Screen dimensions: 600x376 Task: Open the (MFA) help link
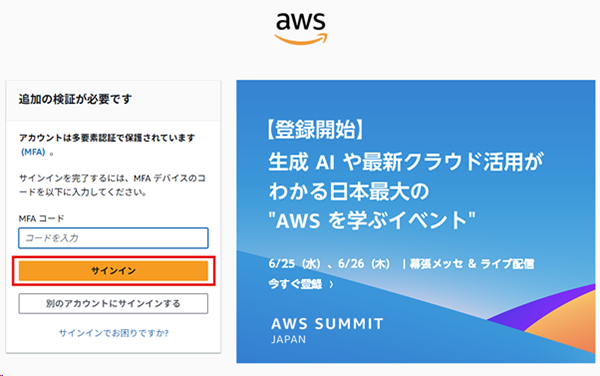click(33, 152)
